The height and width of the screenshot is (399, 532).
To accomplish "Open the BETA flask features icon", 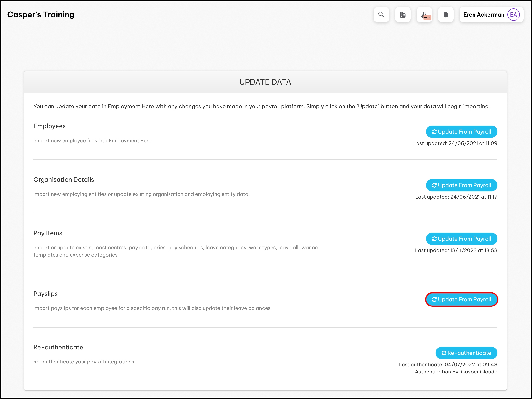I will pos(424,15).
